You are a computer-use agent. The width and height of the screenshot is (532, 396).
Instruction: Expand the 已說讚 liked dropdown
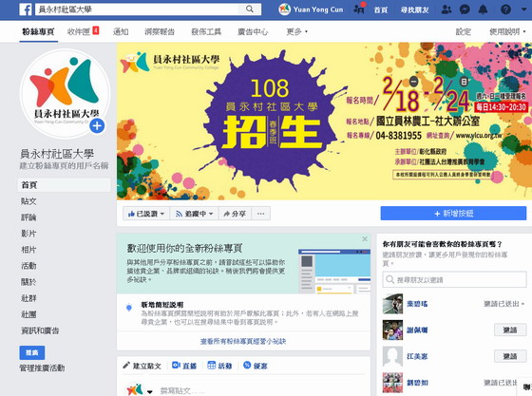146,214
